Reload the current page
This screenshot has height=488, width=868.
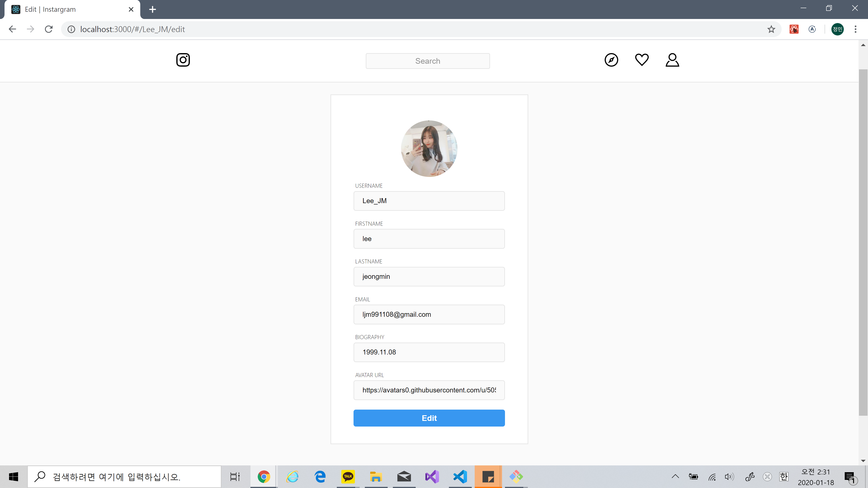point(49,29)
